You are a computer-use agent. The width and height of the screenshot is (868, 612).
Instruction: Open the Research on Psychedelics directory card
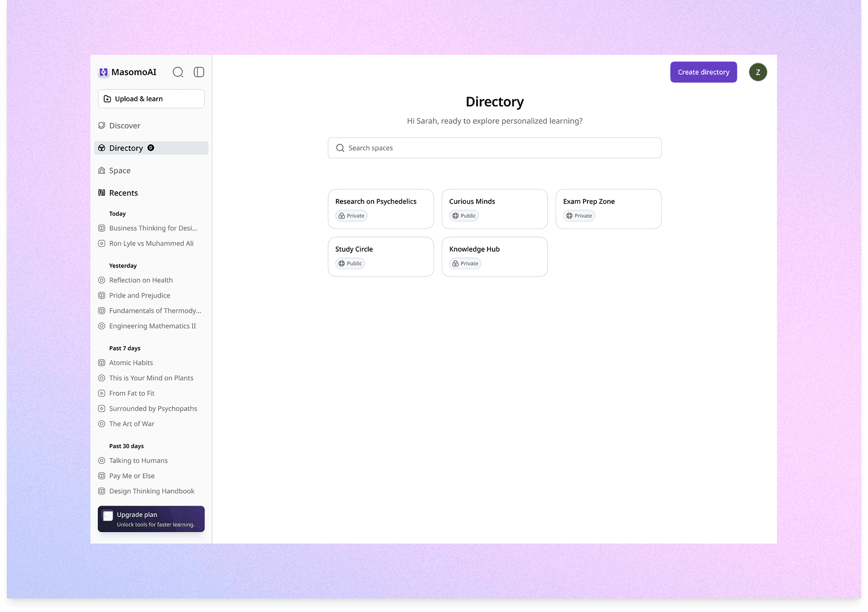pyautogui.click(x=381, y=209)
